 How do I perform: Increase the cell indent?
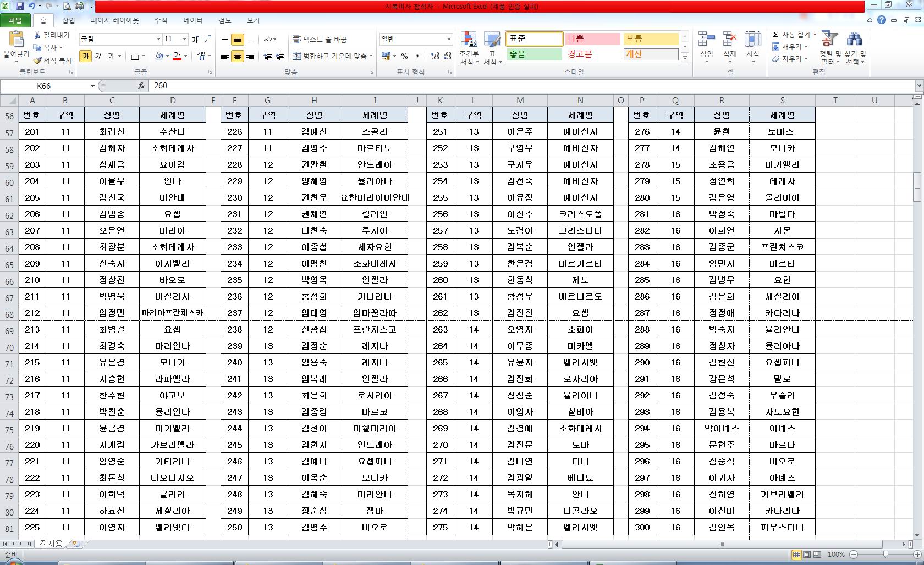tap(280, 56)
